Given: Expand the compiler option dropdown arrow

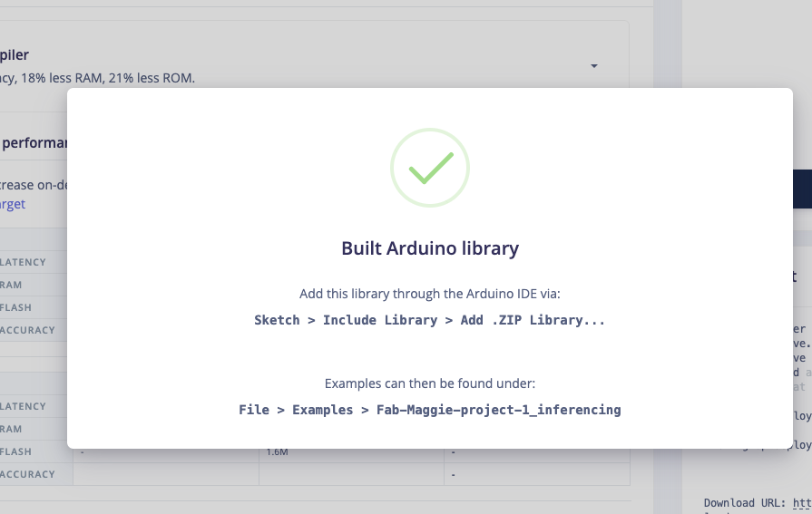Looking at the screenshot, I should pyautogui.click(x=594, y=66).
